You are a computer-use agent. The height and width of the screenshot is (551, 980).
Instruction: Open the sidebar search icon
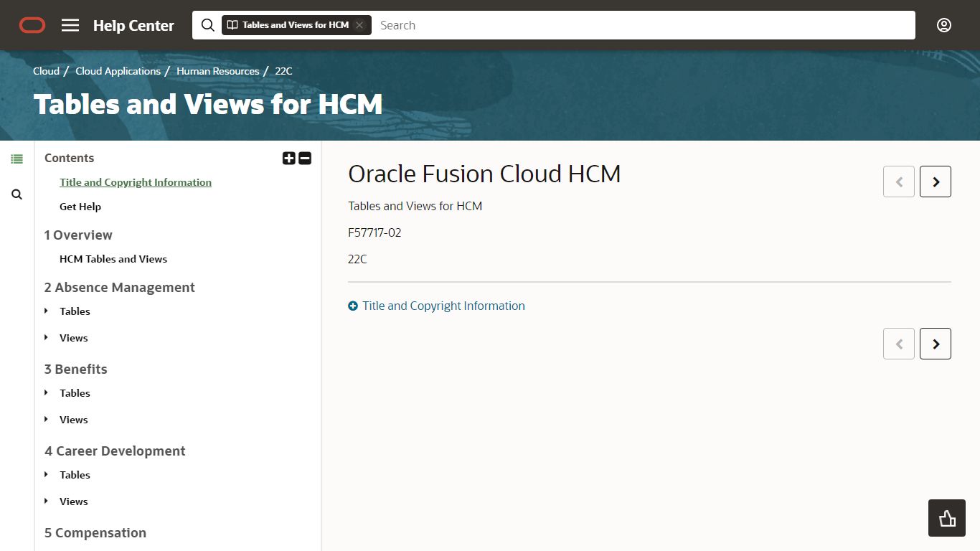pyautogui.click(x=17, y=194)
